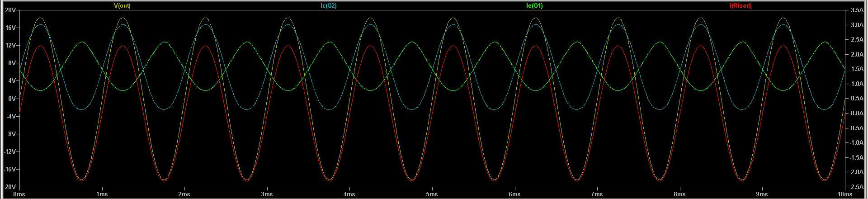Screen dimensions: 868x199
Task: Click the 8V left axis label
Action: click(x=11, y=63)
